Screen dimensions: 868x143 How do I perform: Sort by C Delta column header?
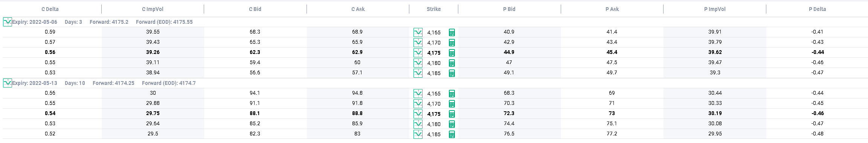pos(50,9)
